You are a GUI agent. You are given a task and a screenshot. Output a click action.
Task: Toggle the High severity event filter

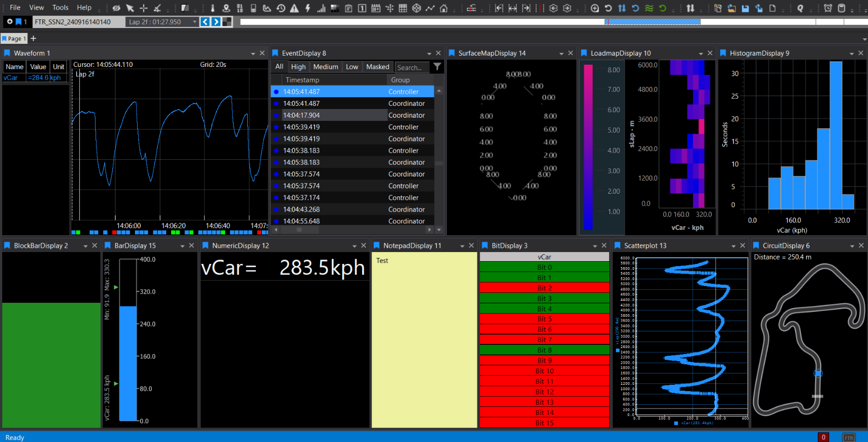pos(298,67)
